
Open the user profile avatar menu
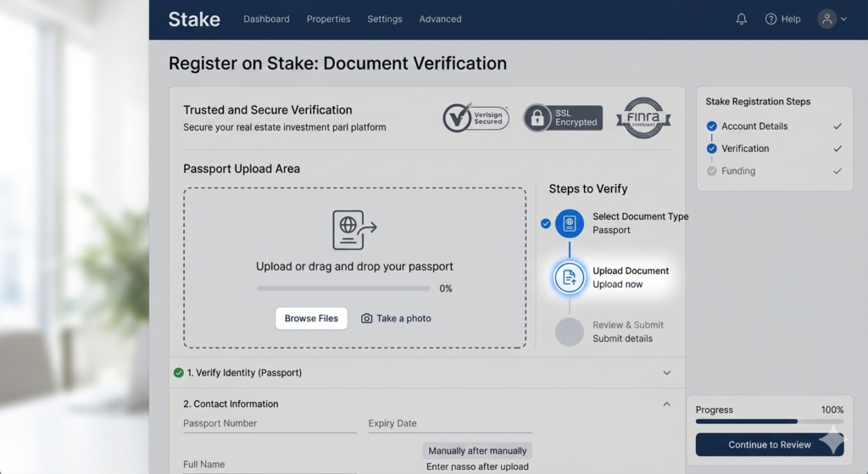pyautogui.click(x=826, y=19)
